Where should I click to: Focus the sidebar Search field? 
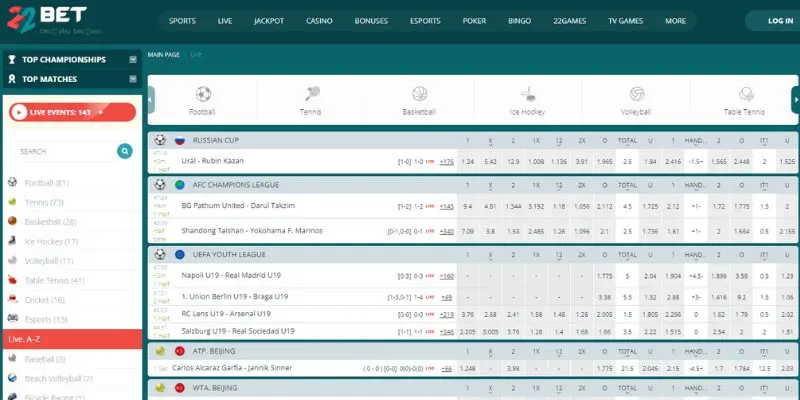click(65, 152)
